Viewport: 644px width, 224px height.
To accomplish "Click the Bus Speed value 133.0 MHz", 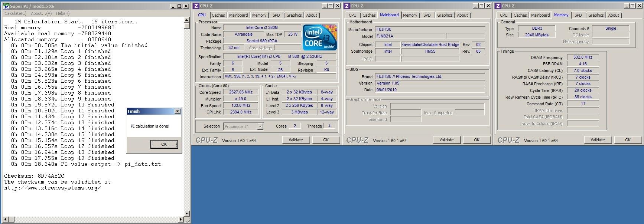I will click(x=241, y=106).
